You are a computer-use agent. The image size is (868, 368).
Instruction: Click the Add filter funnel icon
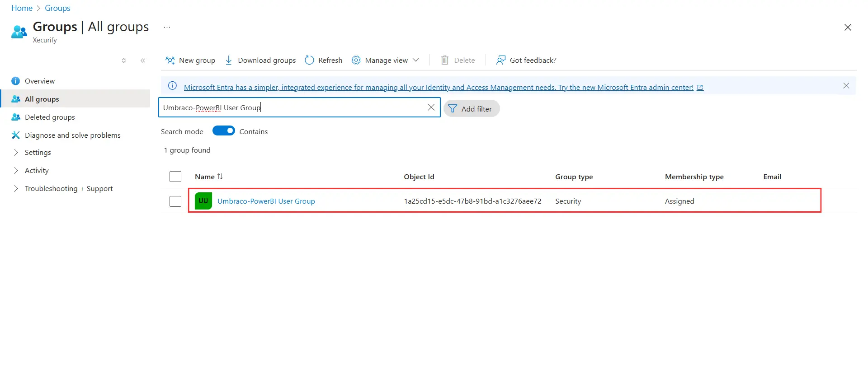tap(453, 109)
